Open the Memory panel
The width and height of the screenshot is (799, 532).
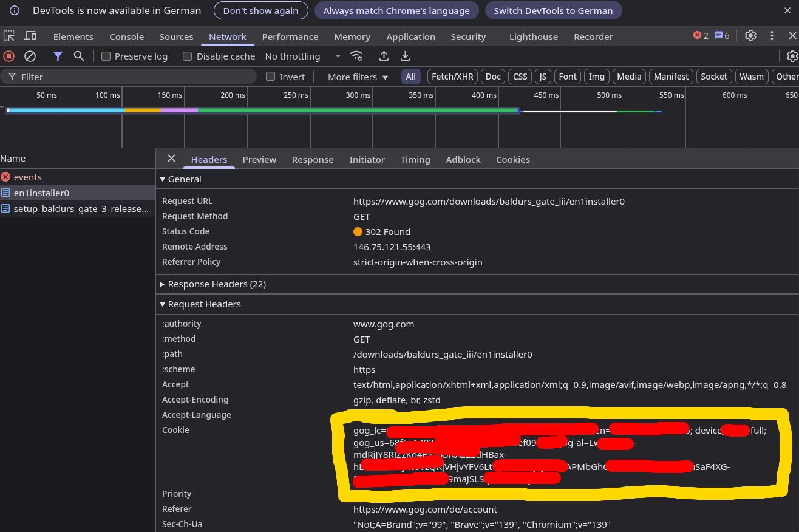(x=352, y=36)
